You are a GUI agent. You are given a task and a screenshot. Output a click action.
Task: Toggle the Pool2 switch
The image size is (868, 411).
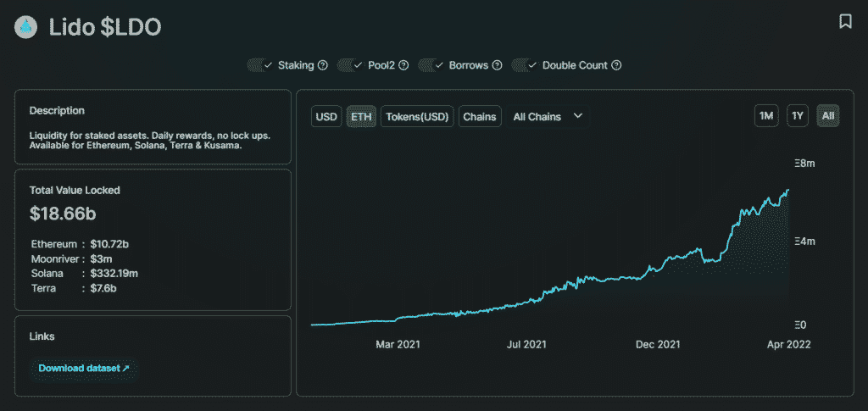[x=350, y=65]
